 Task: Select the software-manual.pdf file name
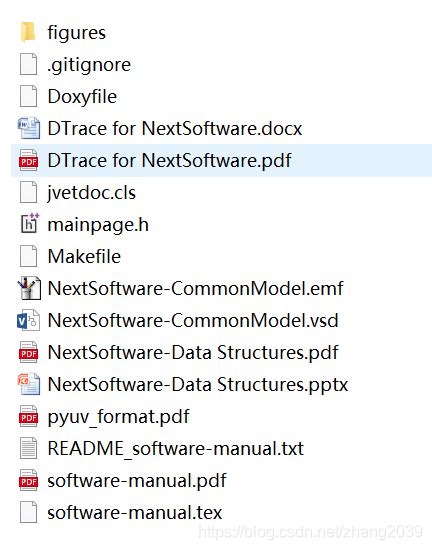(137, 481)
